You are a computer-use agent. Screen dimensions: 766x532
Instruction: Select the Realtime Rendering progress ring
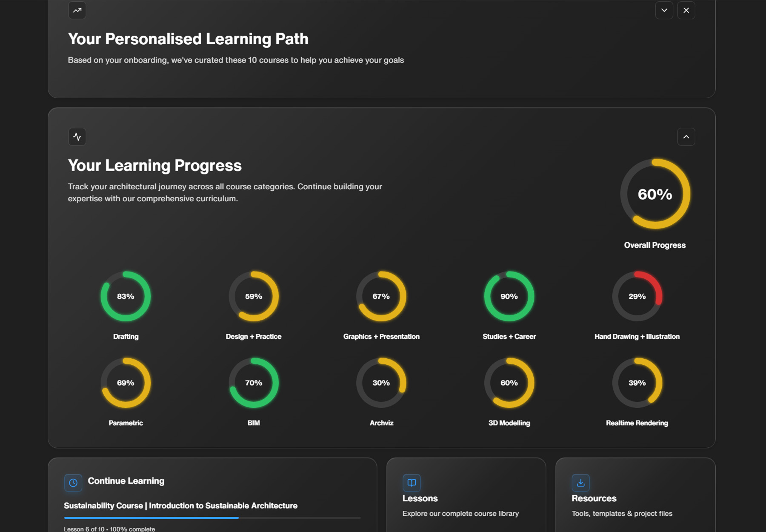pos(637,383)
